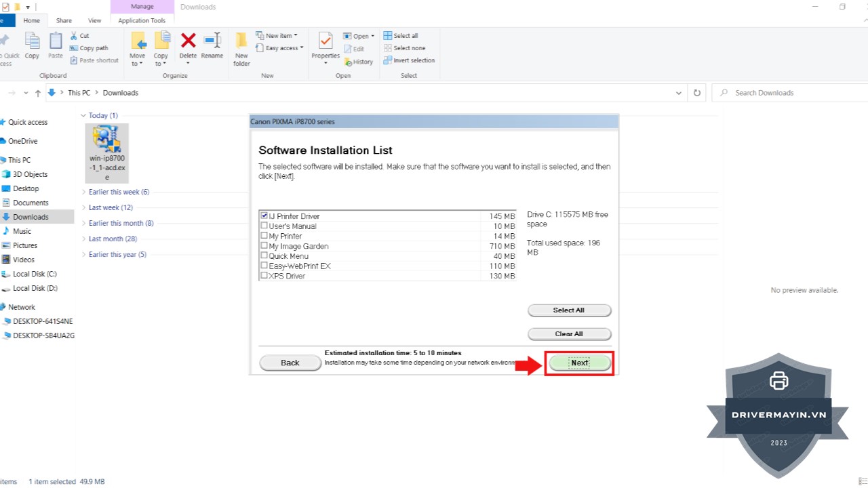868x488 pixels.
Task: Uncheck the IJ Printer Driver checkbox
Action: [x=264, y=216]
